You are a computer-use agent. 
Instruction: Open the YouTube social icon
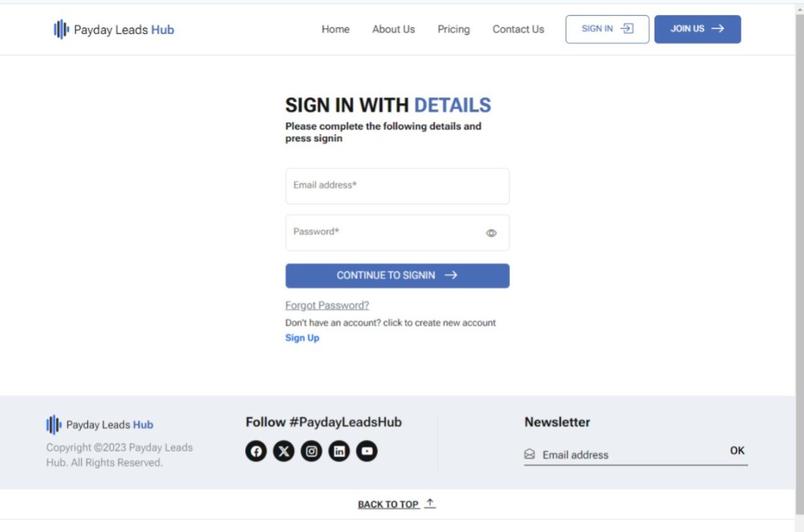(x=367, y=451)
